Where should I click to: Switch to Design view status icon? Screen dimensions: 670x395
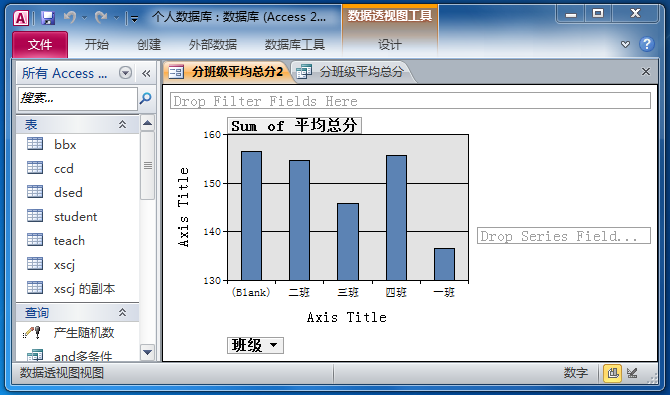tap(632, 373)
